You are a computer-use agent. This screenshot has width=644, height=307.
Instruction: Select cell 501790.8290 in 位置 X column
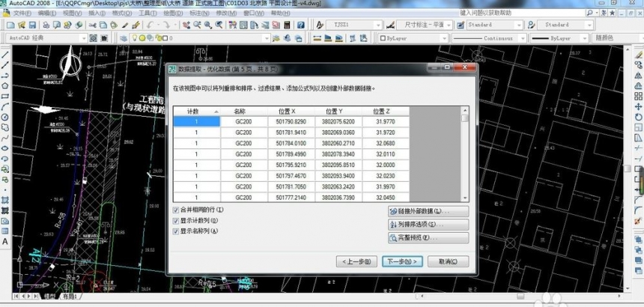coord(291,121)
